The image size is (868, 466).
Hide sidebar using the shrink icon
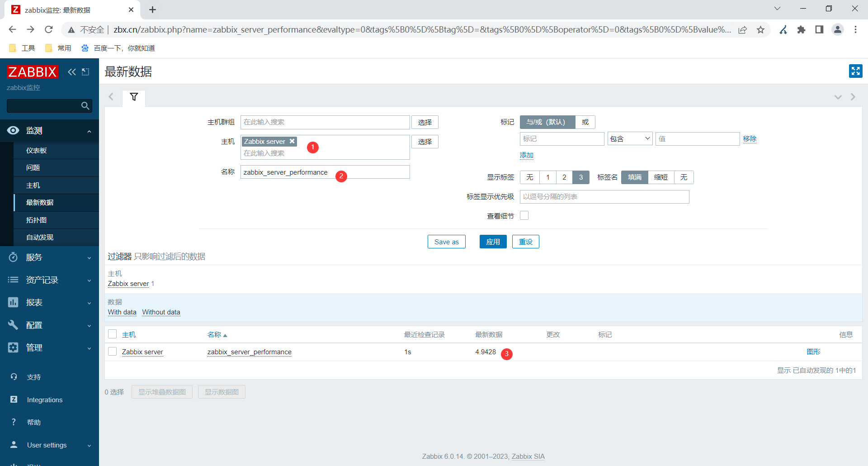tap(85, 72)
